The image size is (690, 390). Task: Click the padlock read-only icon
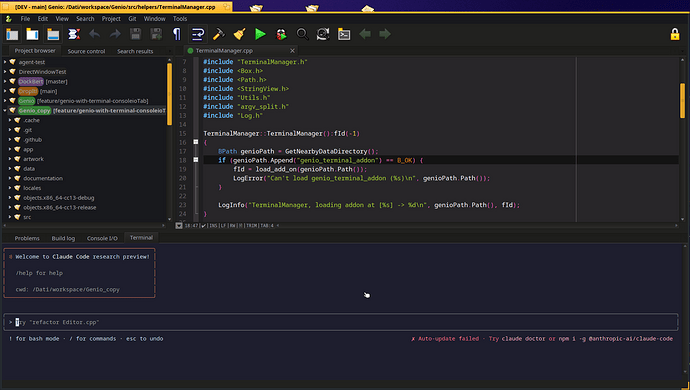coord(675,34)
